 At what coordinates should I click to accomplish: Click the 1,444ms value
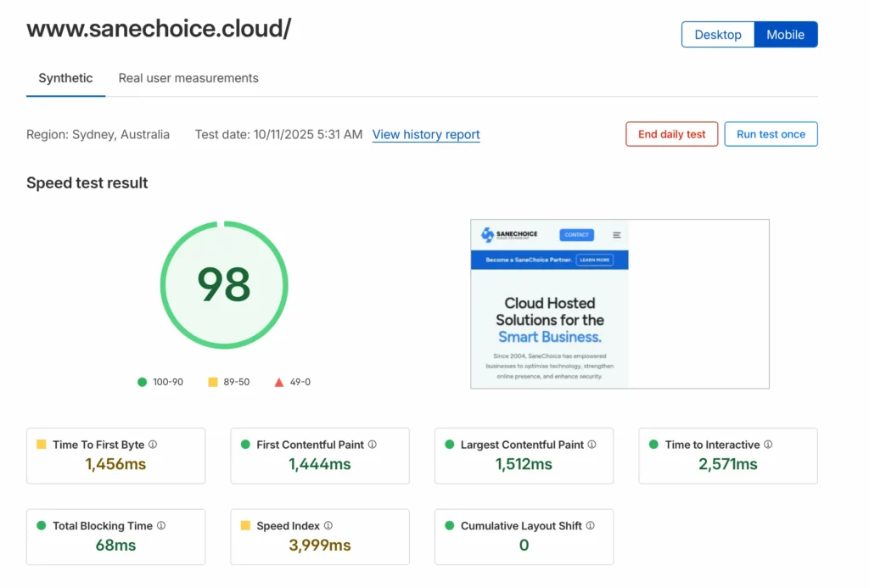click(319, 464)
